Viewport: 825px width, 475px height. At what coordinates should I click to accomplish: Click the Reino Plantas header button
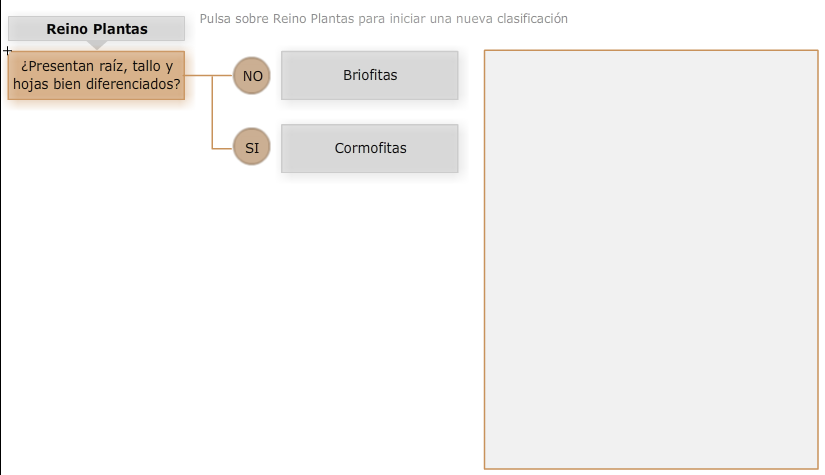coord(96,28)
